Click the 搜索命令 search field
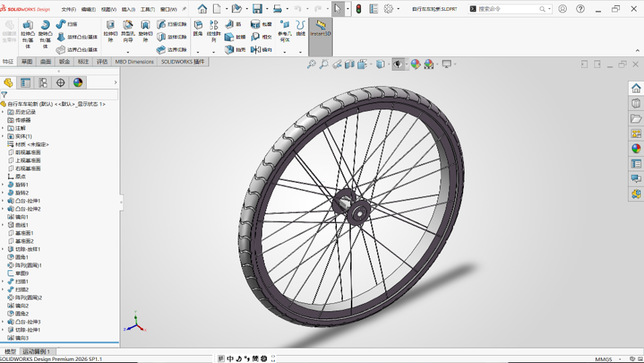This screenshot has width=644, height=363. tap(510, 9)
